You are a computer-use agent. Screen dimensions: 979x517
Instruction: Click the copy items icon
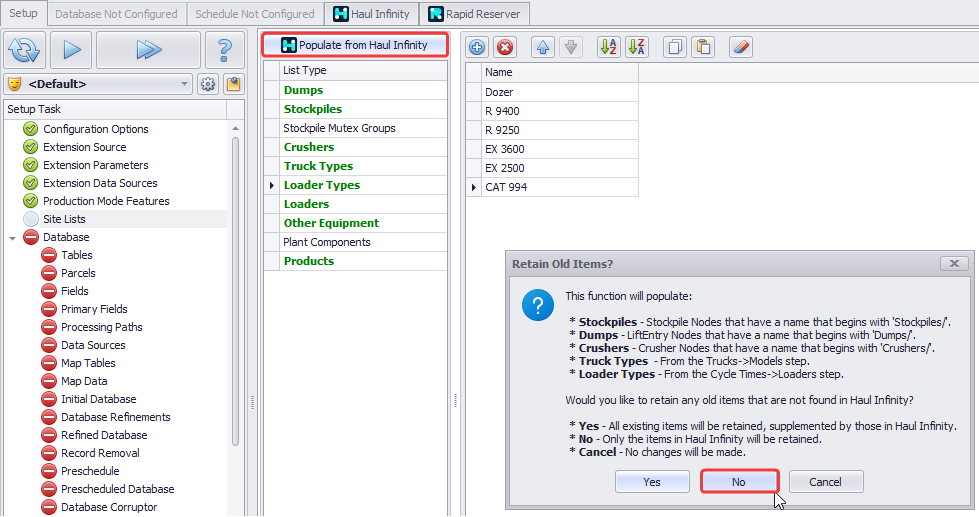[x=675, y=47]
